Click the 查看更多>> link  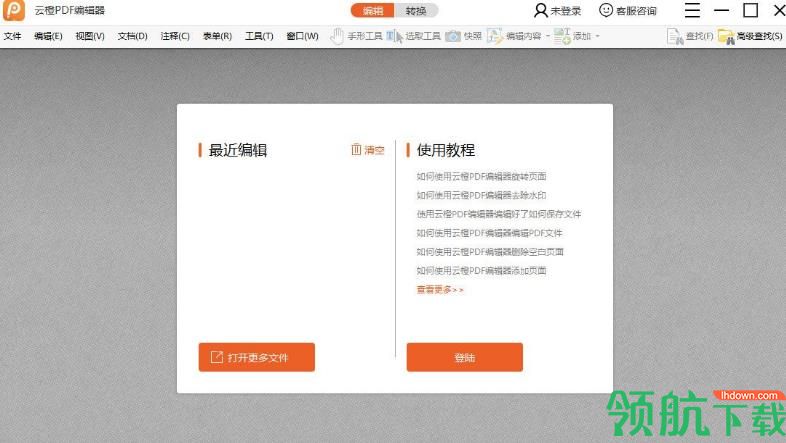click(x=440, y=290)
